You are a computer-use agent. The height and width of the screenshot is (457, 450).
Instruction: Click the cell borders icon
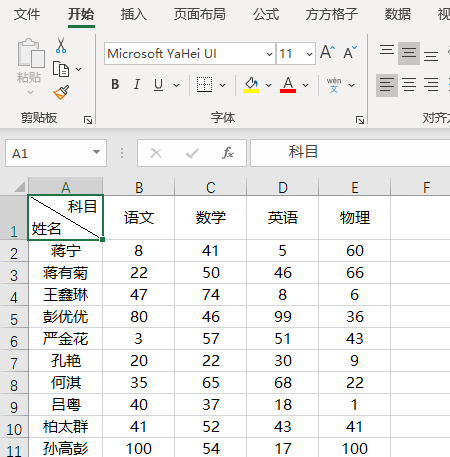[x=204, y=85]
